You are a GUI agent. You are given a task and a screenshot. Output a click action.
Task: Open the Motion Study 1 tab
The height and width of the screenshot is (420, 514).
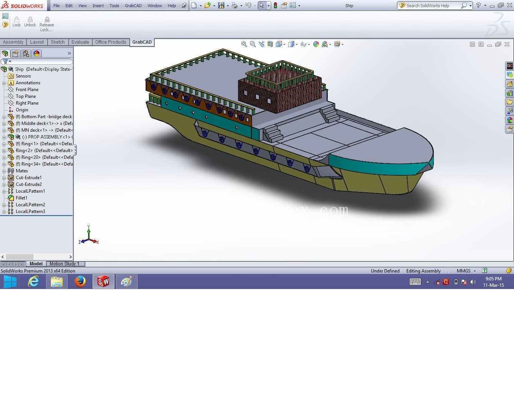pos(64,264)
